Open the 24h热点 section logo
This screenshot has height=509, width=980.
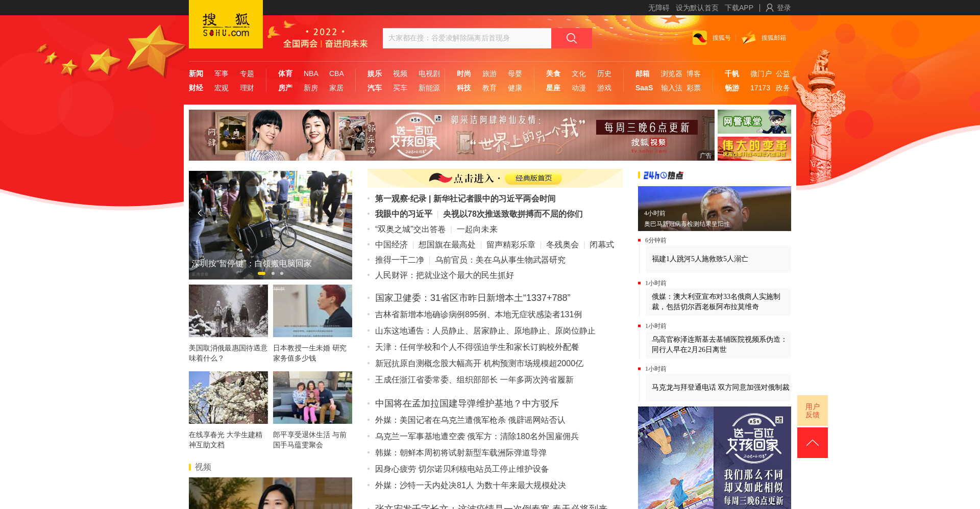coord(663,175)
